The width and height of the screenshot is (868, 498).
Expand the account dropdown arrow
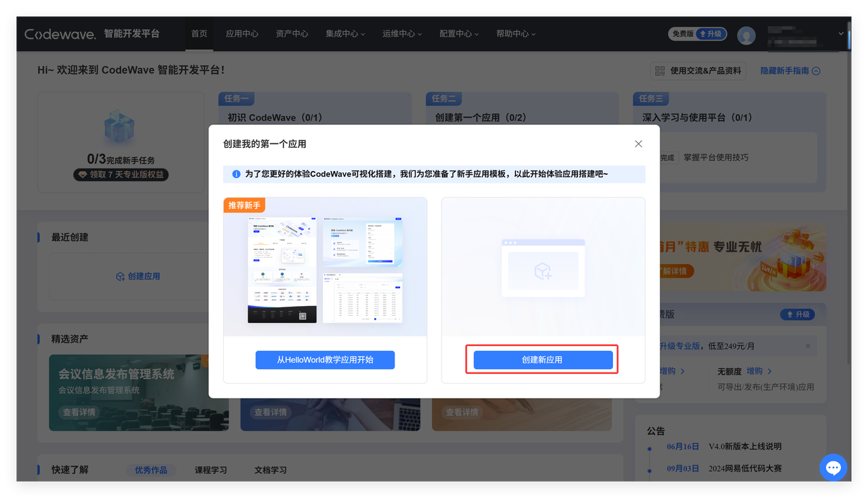pyautogui.click(x=841, y=34)
